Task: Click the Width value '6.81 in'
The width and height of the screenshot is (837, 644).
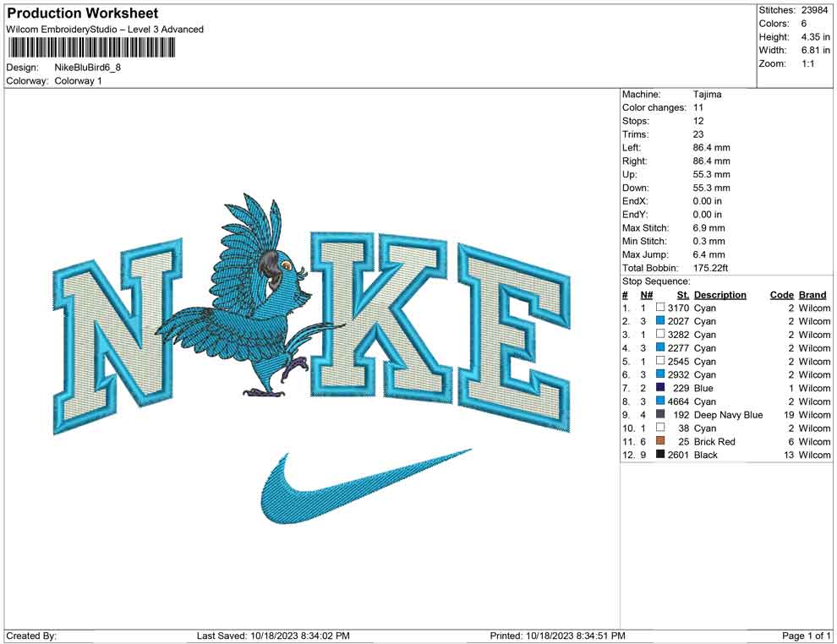Action: [x=815, y=50]
